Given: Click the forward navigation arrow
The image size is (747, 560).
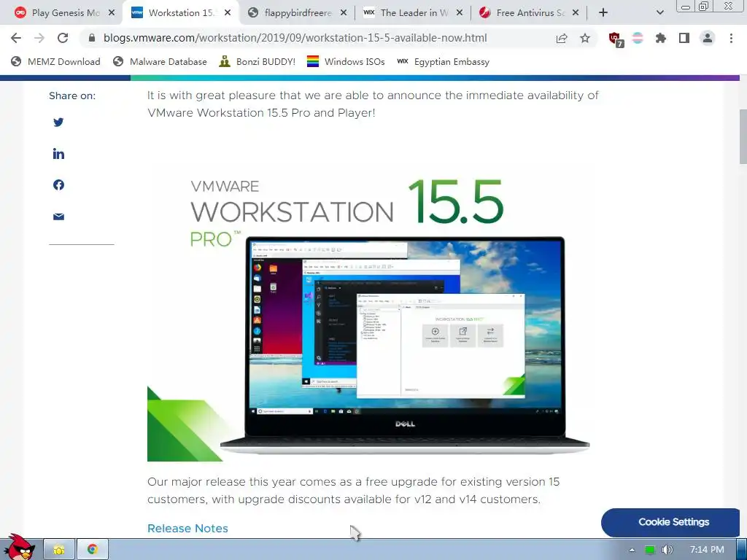Looking at the screenshot, I should point(39,38).
